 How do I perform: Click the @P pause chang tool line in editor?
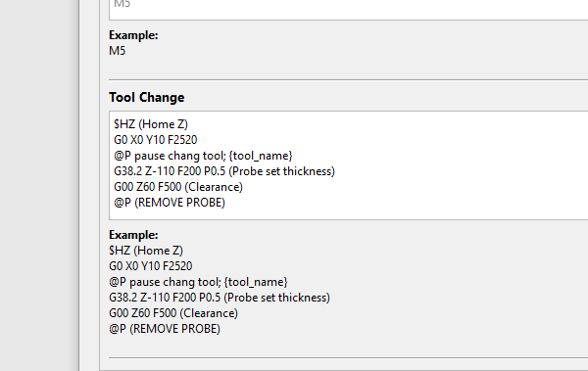[x=203, y=156]
